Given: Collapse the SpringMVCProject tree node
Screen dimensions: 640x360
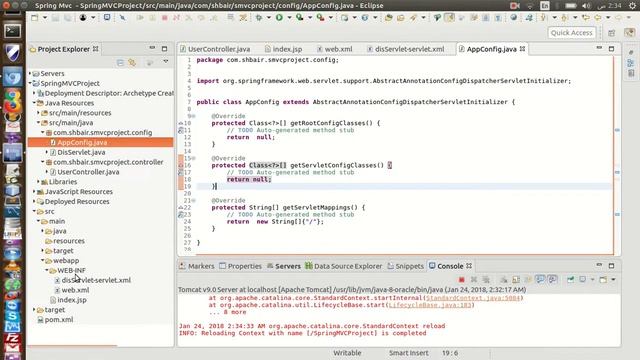Looking at the screenshot, I should 30,83.
